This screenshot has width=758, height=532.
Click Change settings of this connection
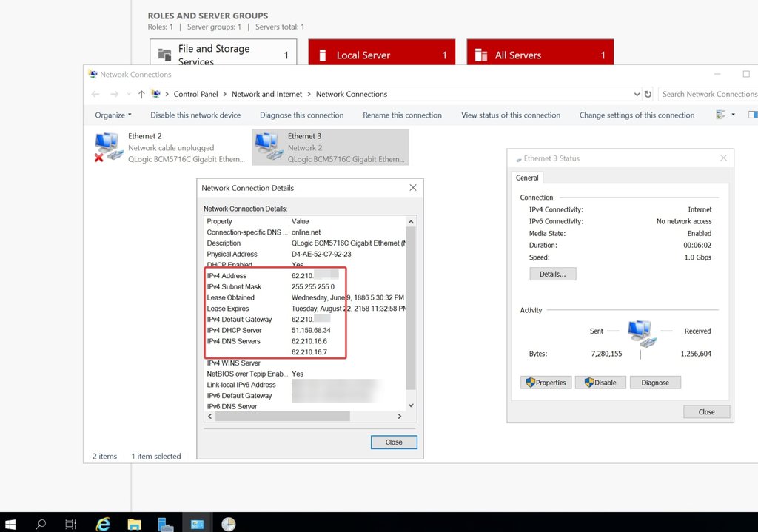pos(637,115)
